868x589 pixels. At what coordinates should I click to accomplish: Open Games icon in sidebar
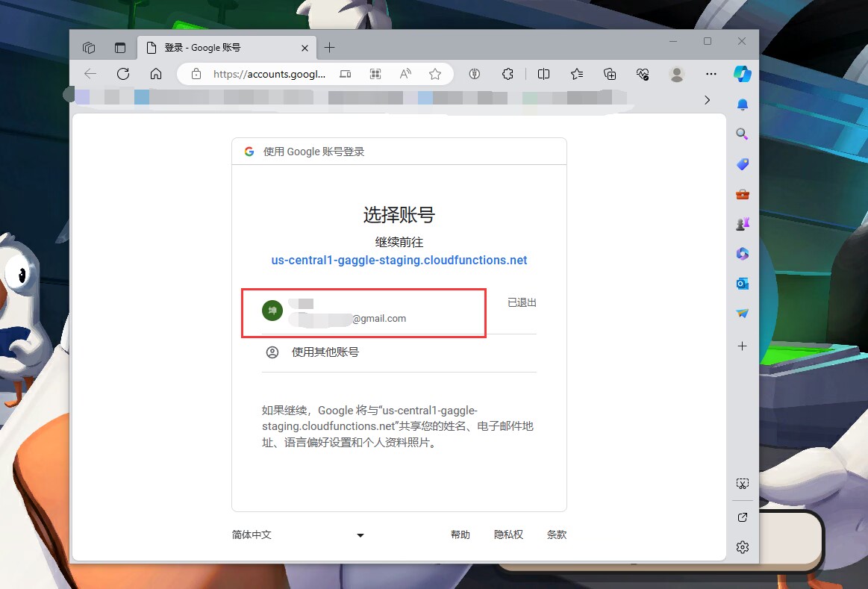[x=743, y=224]
